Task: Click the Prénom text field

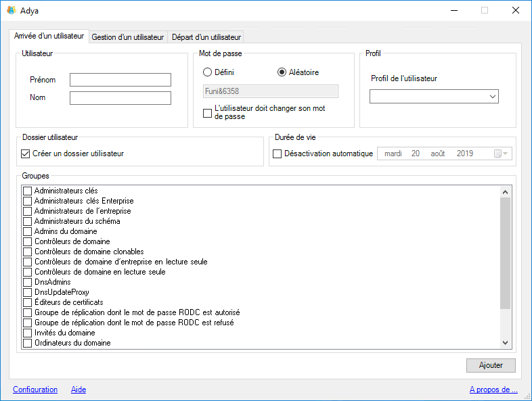Action: [120, 80]
